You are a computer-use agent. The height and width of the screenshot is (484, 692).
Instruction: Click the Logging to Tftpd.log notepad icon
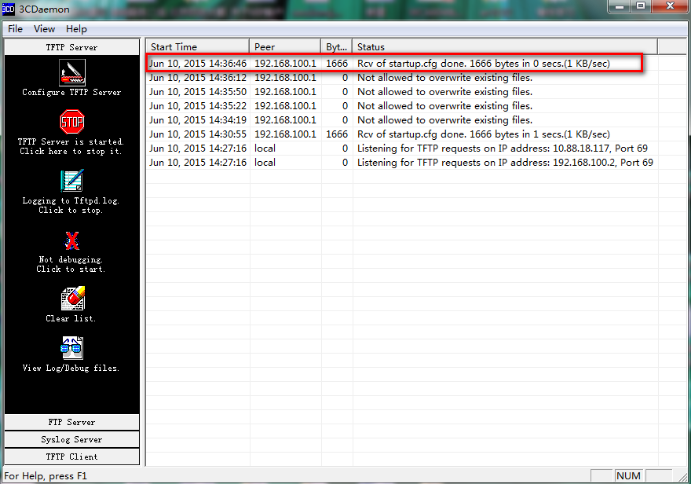tap(72, 180)
